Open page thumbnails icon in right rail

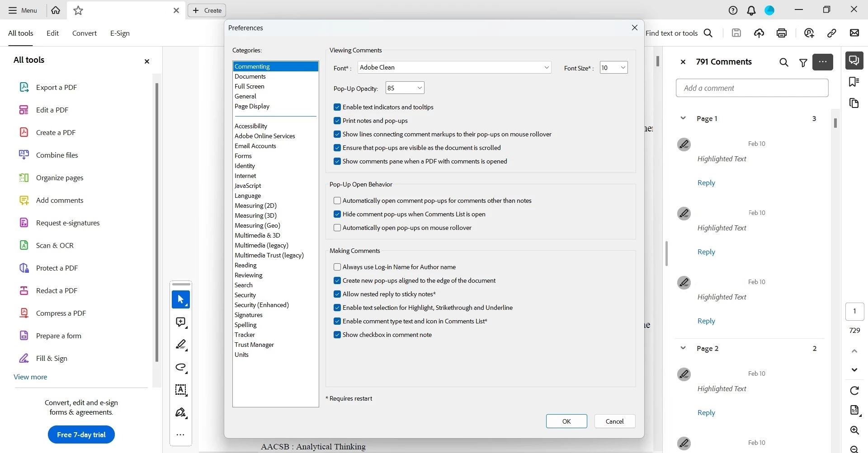854,103
